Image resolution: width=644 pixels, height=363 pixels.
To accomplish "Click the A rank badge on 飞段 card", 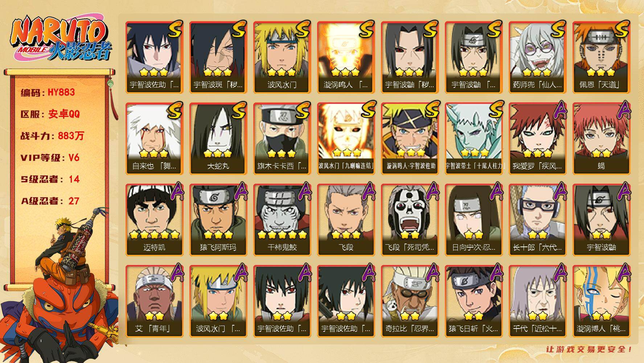I will click(x=368, y=191).
